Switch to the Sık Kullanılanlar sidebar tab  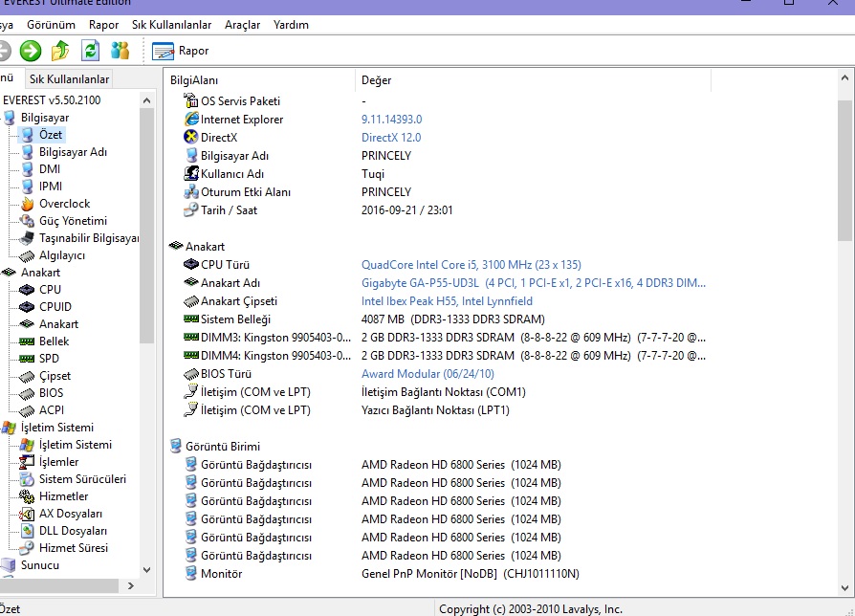tap(69, 79)
